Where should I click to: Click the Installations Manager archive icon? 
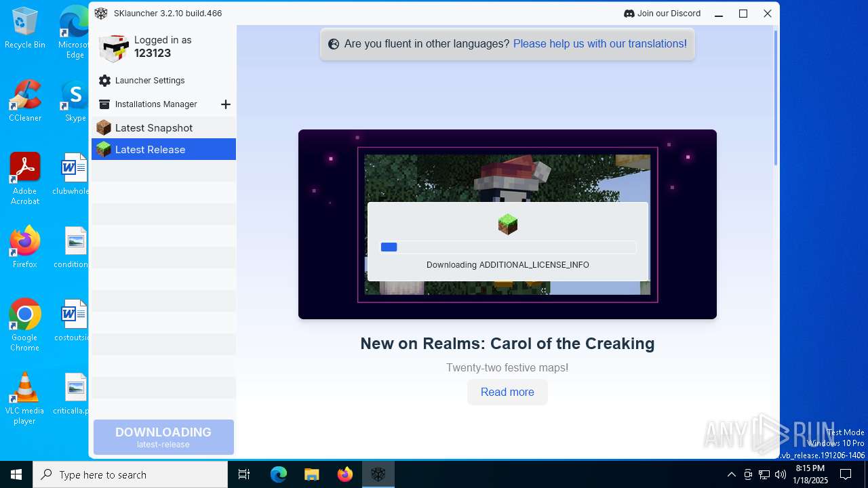[x=104, y=104]
